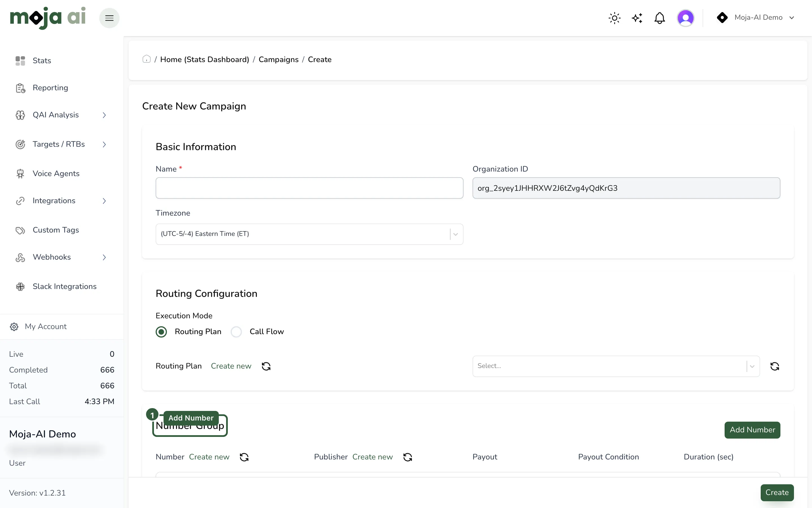Expand Targets / RTBs submenu chevron
Screen dimensions: 812x508
click(x=104, y=144)
